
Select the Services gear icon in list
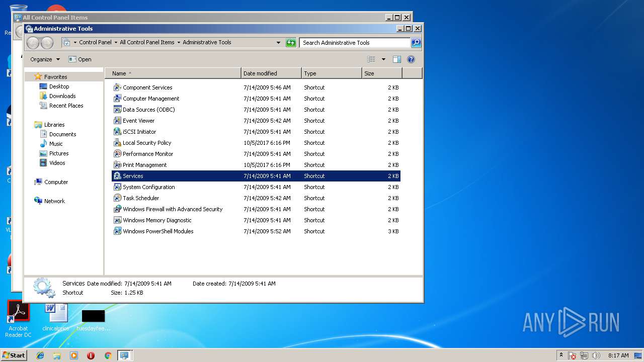(117, 176)
